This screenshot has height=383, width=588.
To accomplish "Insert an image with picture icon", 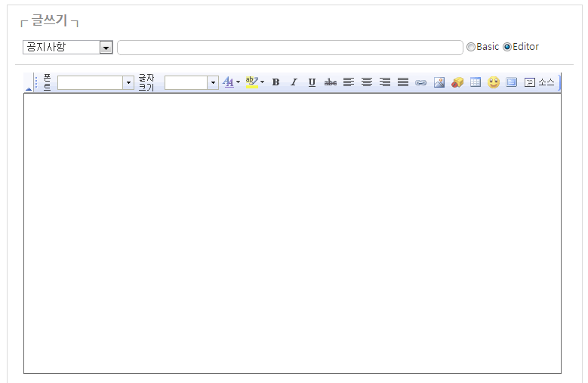I will click(439, 82).
